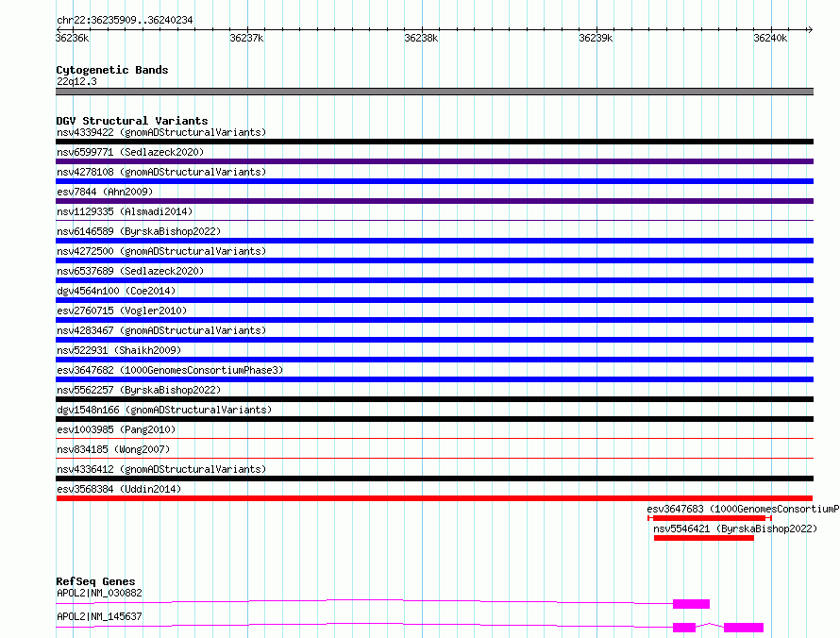Click the APOL2|NM_145637 transcript label
The height and width of the screenshot is (638, 840).
coord(99,616)
